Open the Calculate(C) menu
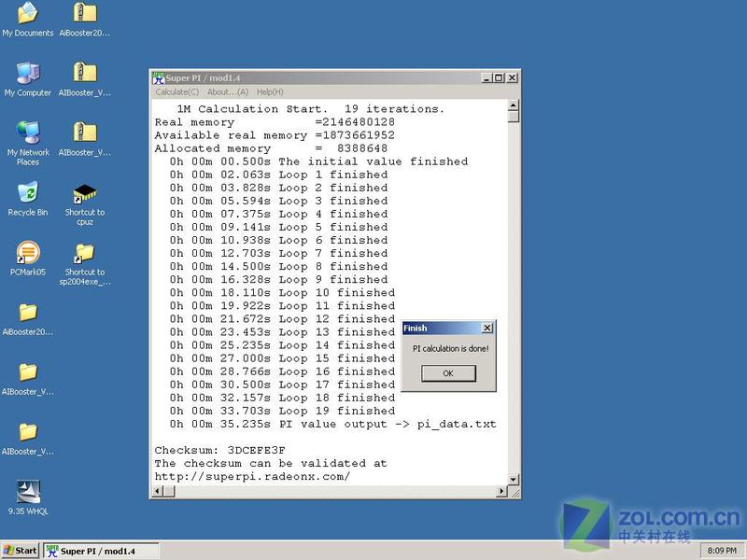The height and width of the screenshot is (560, 747). [x=176, y=91]
